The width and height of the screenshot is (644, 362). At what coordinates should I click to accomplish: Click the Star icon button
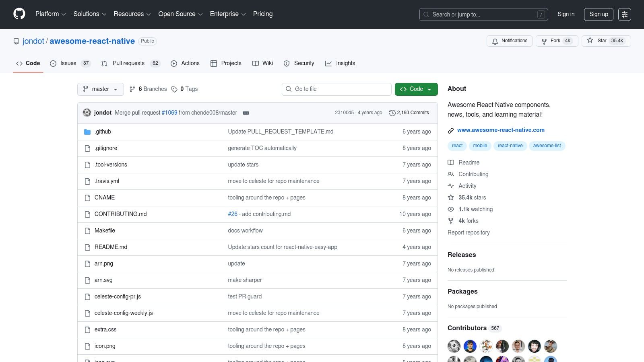pyautogui.click(x=590, y=41)
